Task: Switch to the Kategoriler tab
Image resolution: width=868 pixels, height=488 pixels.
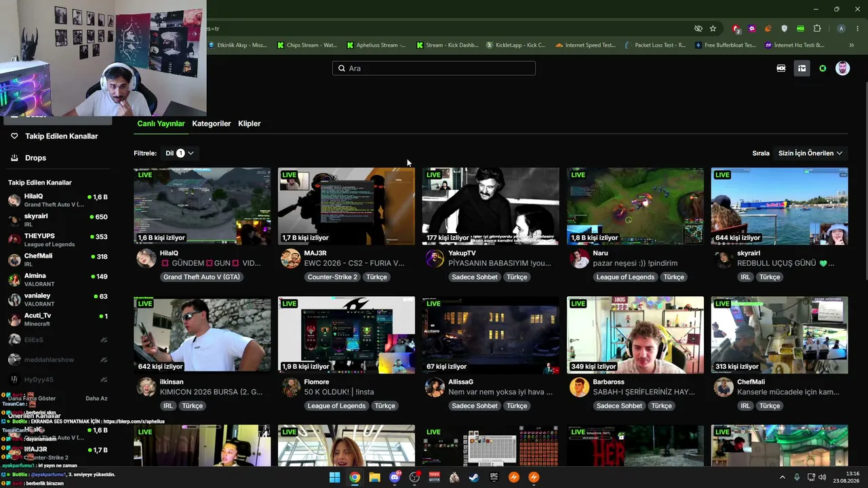Action: tap(212, 123)
